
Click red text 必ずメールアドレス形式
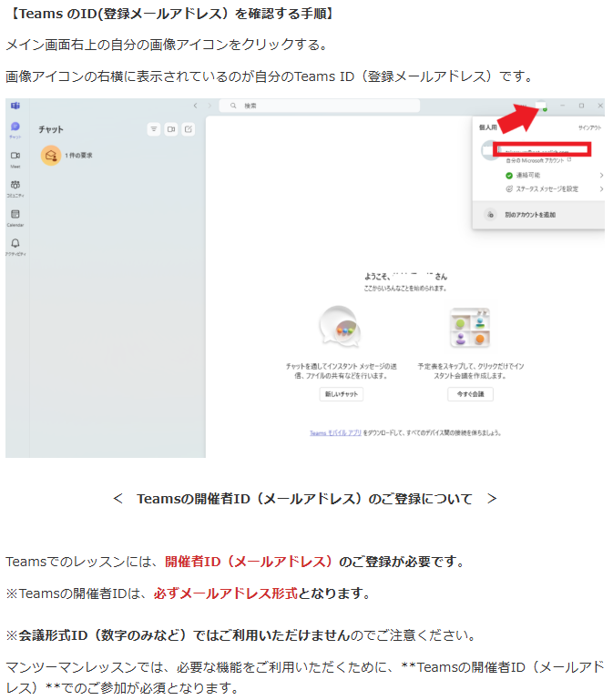[226, 593]
